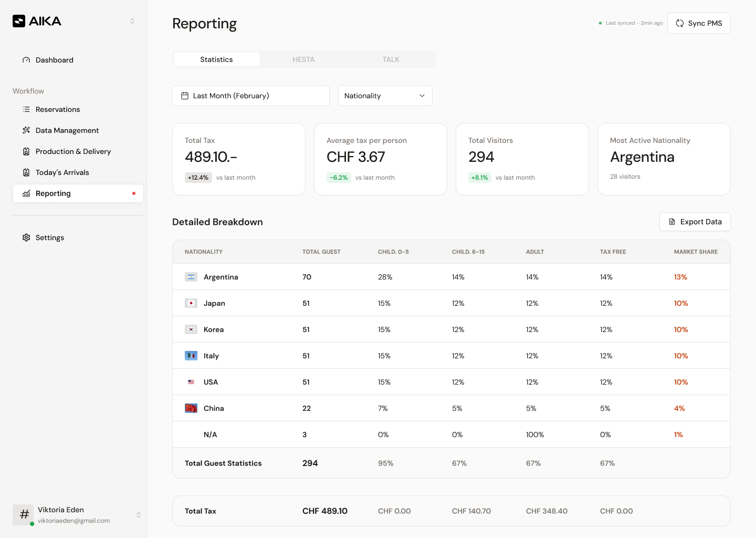Open the Nationality dropdown
Image resolution: width=756 pixels, height=538 pixels.
point(385,96)
